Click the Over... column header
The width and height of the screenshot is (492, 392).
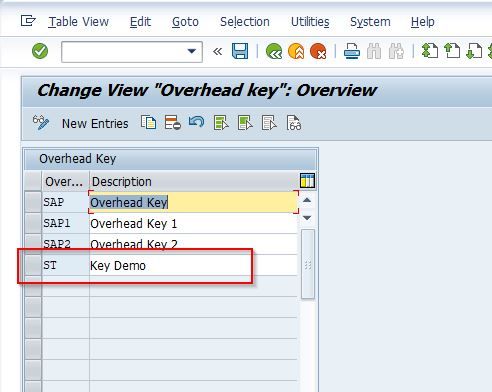(x=65, y=182)
